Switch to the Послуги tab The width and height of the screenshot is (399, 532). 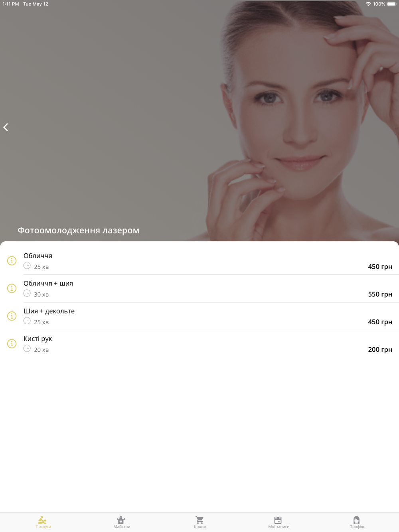(x=43, y=522)
